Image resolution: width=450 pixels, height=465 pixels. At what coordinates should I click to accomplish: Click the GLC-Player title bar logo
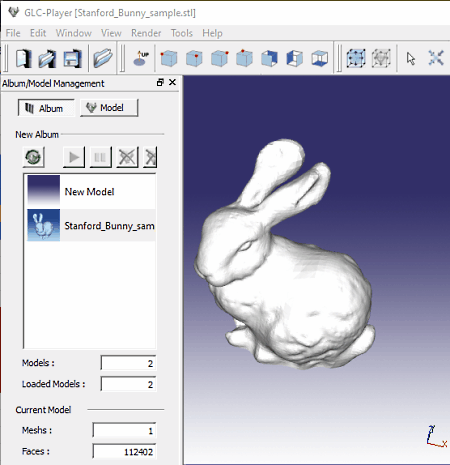coord(14,12)
